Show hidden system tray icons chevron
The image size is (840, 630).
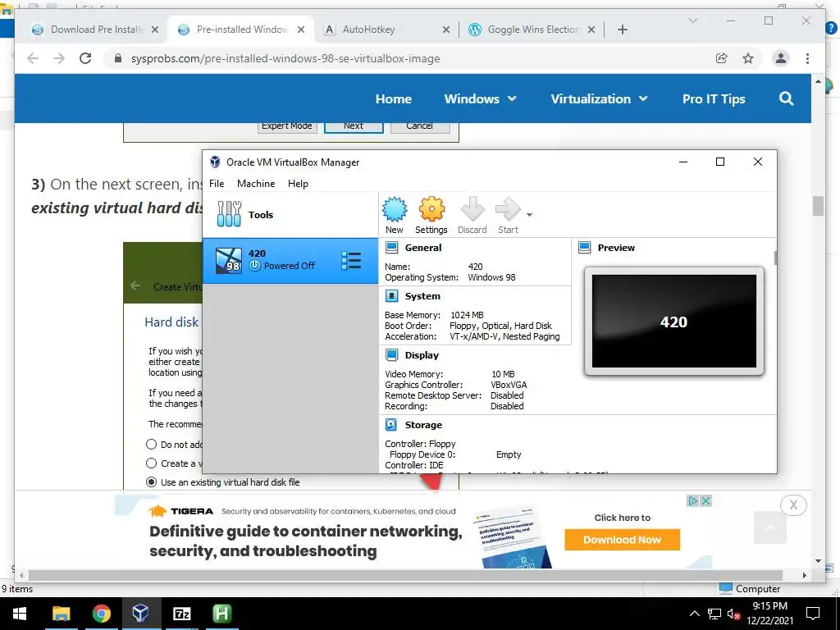[694, 614]
